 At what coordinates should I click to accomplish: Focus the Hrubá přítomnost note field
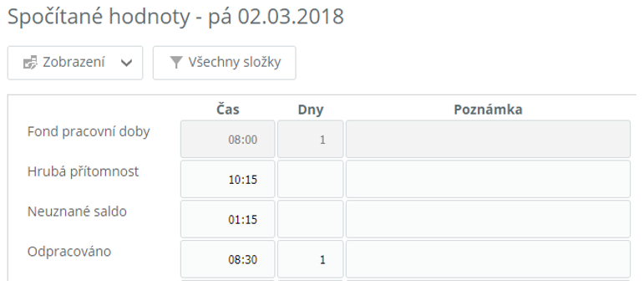click(x=488, y=179)
